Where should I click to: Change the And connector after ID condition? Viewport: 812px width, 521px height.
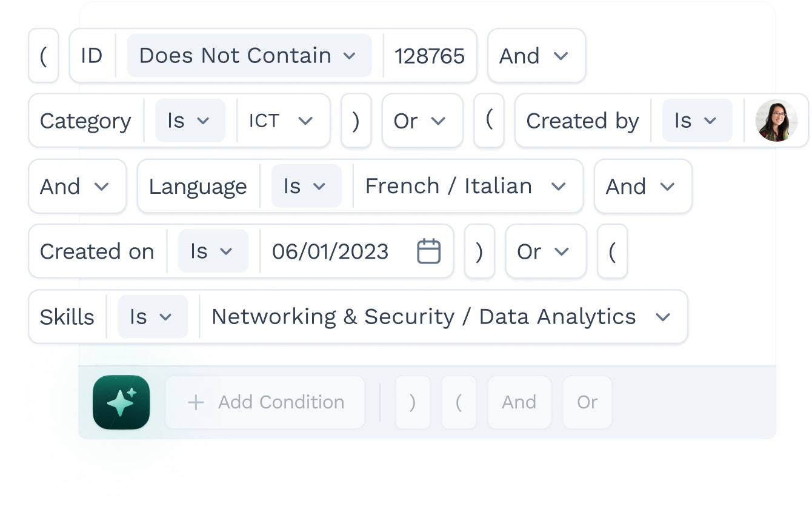pos(536,56)
